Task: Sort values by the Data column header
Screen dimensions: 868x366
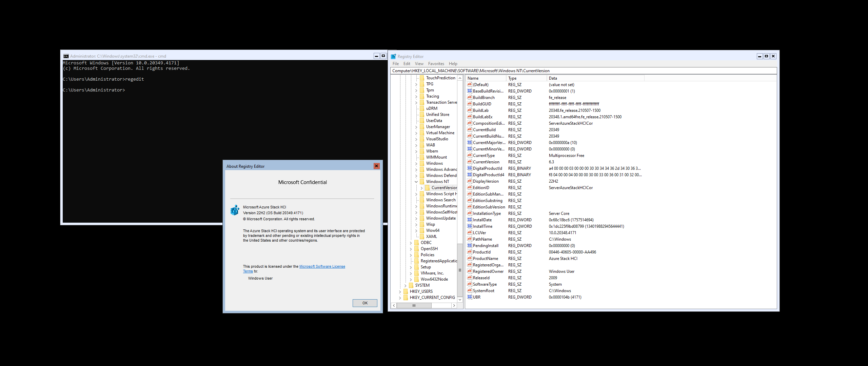Action: coord(595,78)
